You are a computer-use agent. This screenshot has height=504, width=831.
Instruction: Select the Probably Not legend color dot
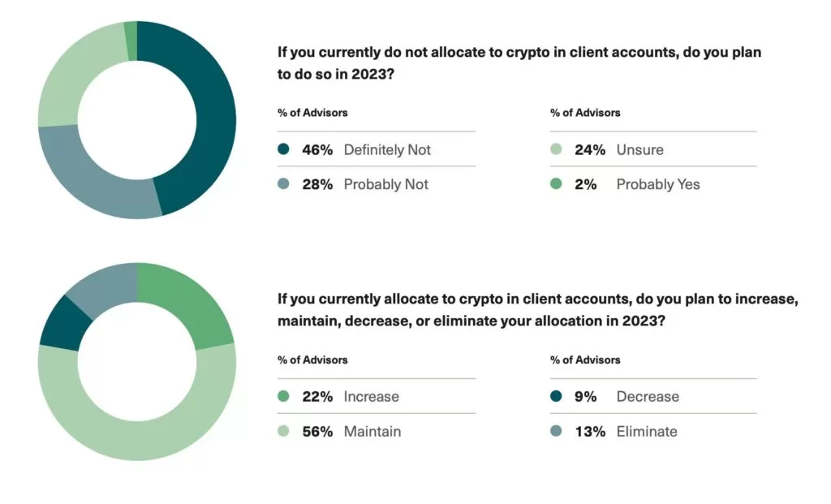tap(283, 184)
